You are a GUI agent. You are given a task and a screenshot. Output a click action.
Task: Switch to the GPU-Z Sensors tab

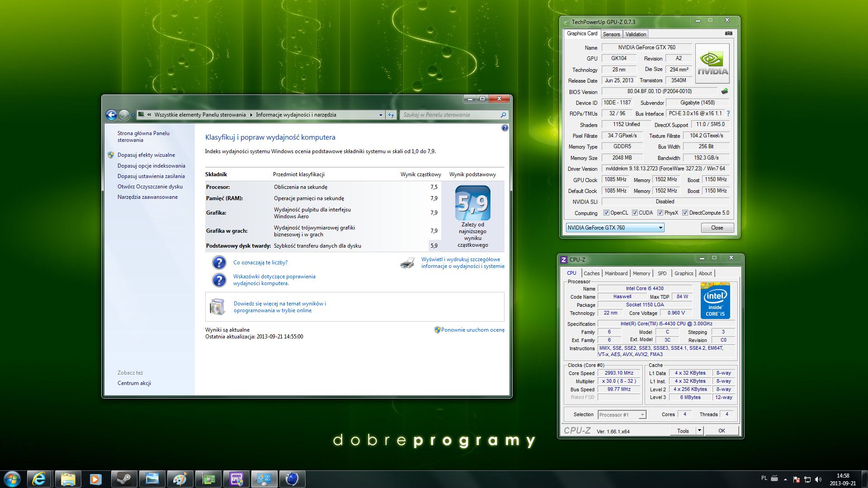[x=611, y=34]
